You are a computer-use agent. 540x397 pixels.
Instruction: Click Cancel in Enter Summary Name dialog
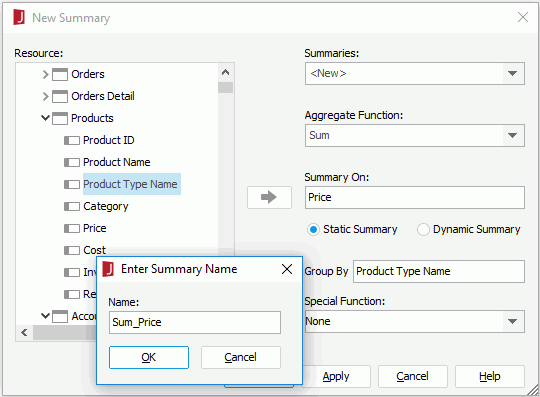(241, 357)
